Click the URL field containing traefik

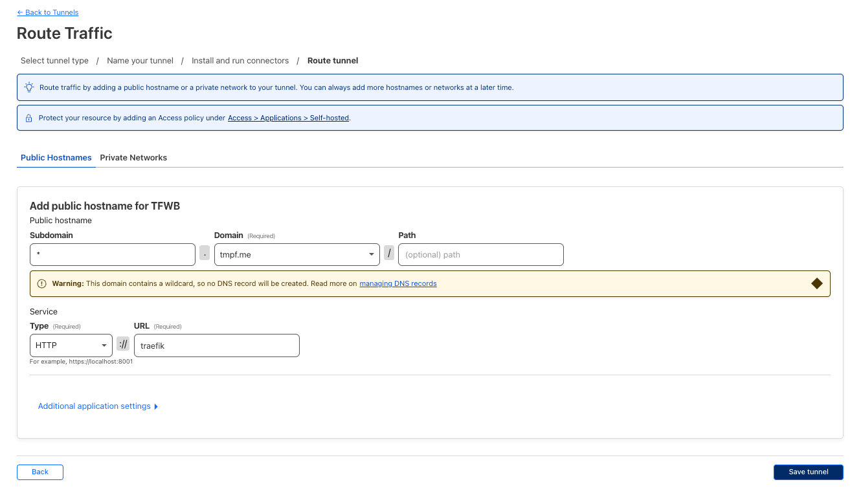(216, 345)
